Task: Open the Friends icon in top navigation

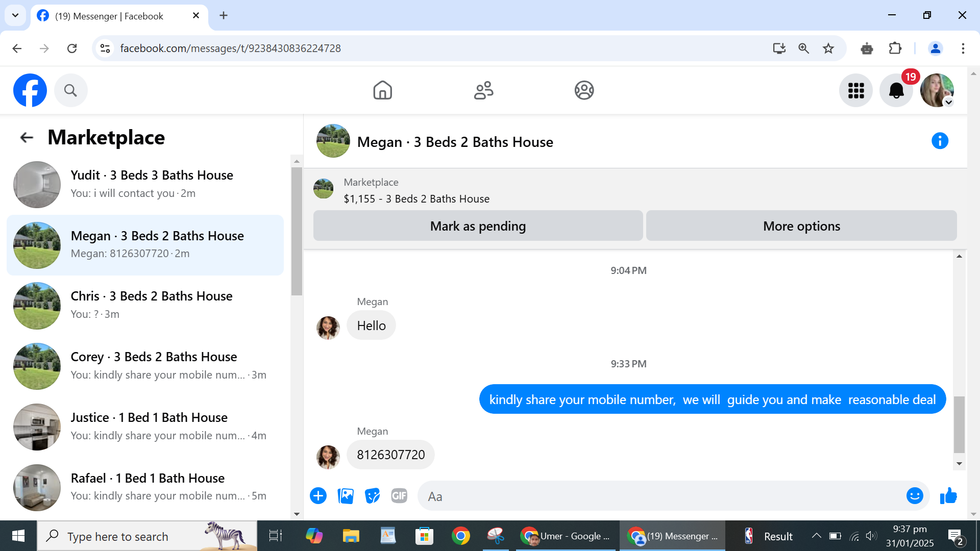Action: point(483,90)
